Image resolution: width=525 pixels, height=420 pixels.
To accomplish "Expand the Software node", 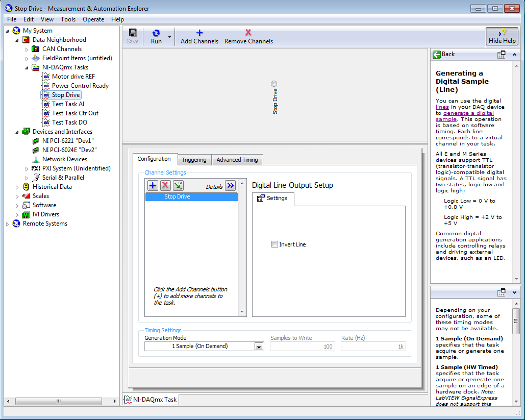I will coord(17,205).
